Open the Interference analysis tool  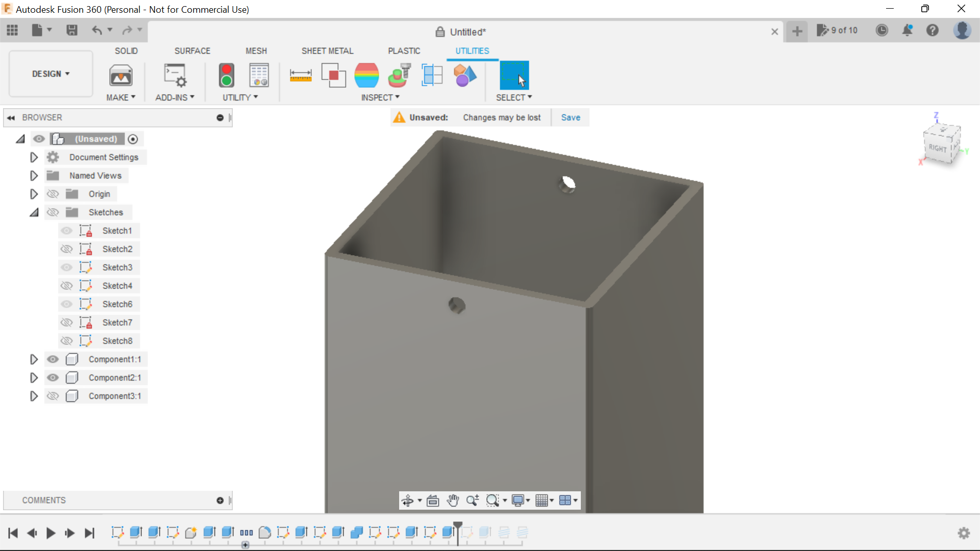(334, 75)
